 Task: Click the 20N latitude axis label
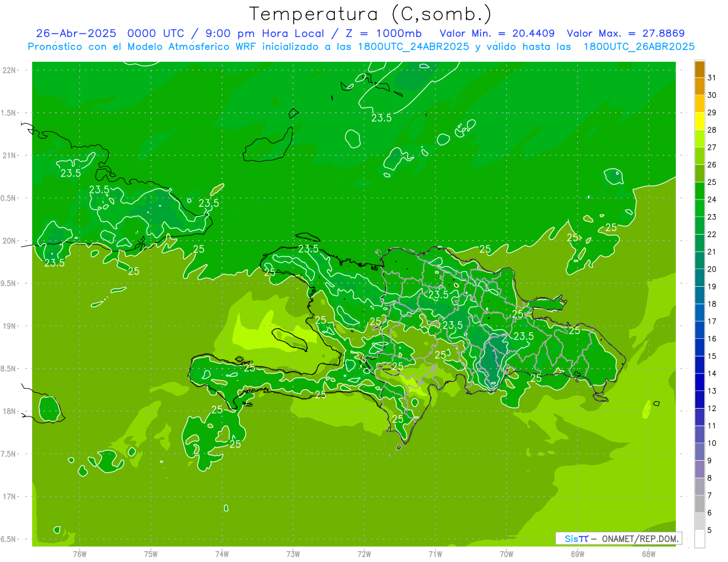click(10, 241)
